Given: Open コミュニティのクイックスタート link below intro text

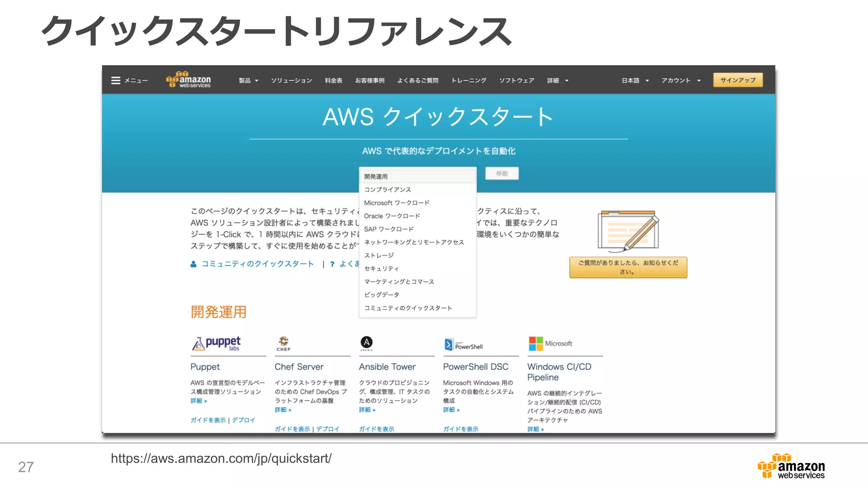Looking at the screenshot, I should pyautogui.click(x=257, y=264).
